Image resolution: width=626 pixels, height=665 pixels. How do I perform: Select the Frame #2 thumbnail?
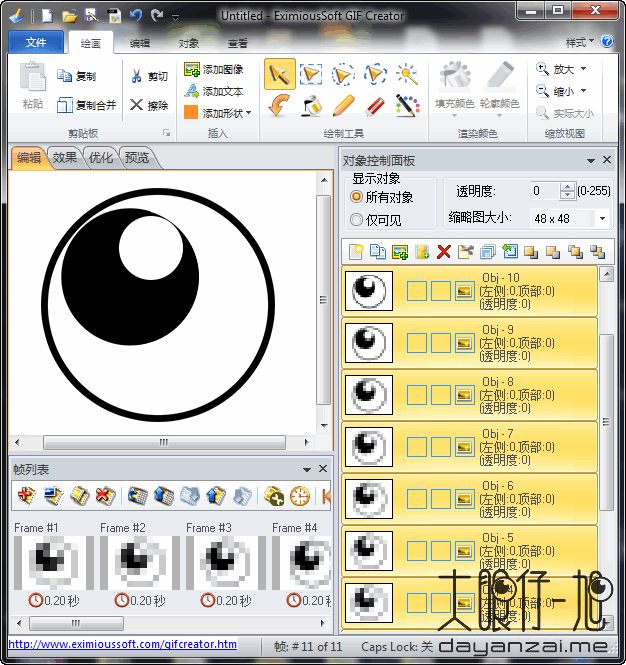(x=140, y=563)
